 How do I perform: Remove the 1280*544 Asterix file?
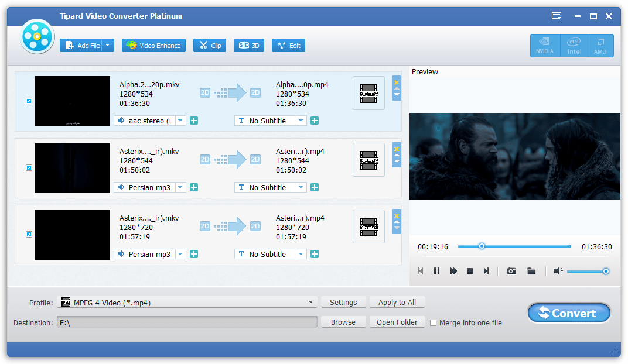[x=397, y=150]
